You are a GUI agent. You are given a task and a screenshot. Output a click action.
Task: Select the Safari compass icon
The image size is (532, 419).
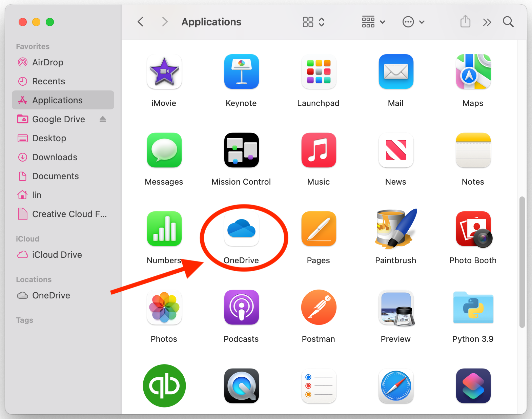pyautogui.click(x=396, y=386)
